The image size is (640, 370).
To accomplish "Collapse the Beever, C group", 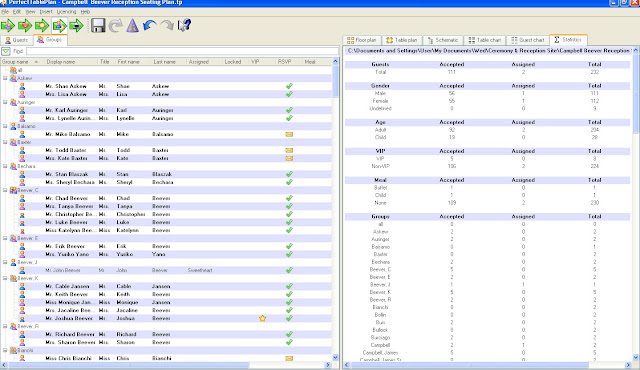I will point(5,190).
